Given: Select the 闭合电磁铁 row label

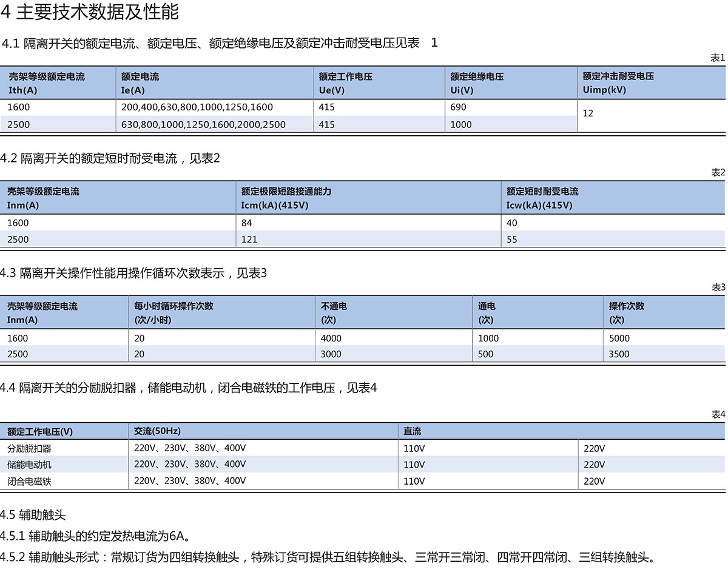Looking at the screenshot, I should pyautogui.click(x=29, y=481).
